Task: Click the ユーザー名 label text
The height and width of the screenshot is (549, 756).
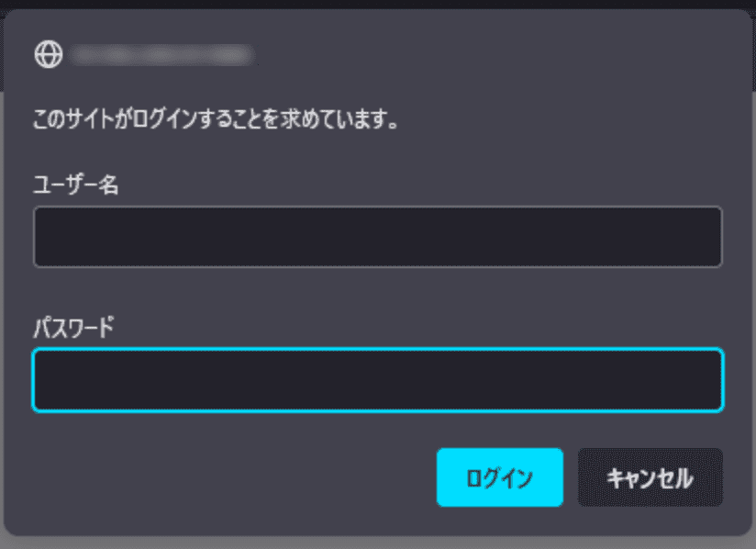Action: click(77, 185)
